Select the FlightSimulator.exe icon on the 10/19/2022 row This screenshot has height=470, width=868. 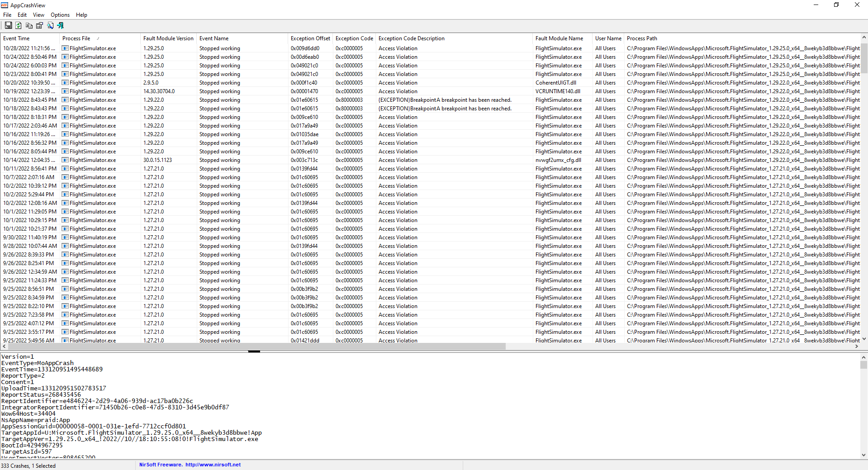[x=65, y=91]
